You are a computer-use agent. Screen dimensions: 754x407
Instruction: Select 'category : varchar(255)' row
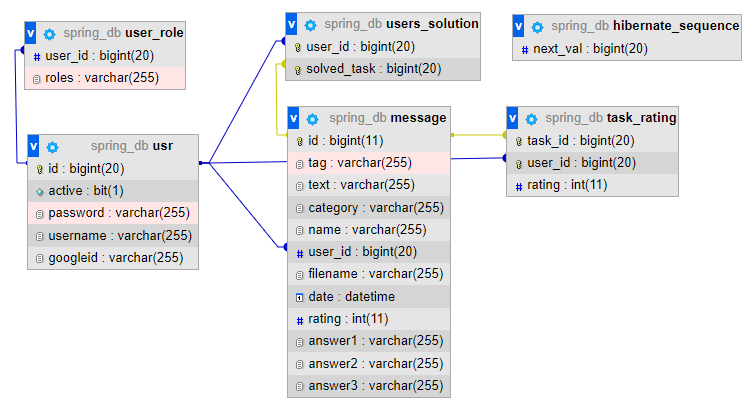[369, 208]
